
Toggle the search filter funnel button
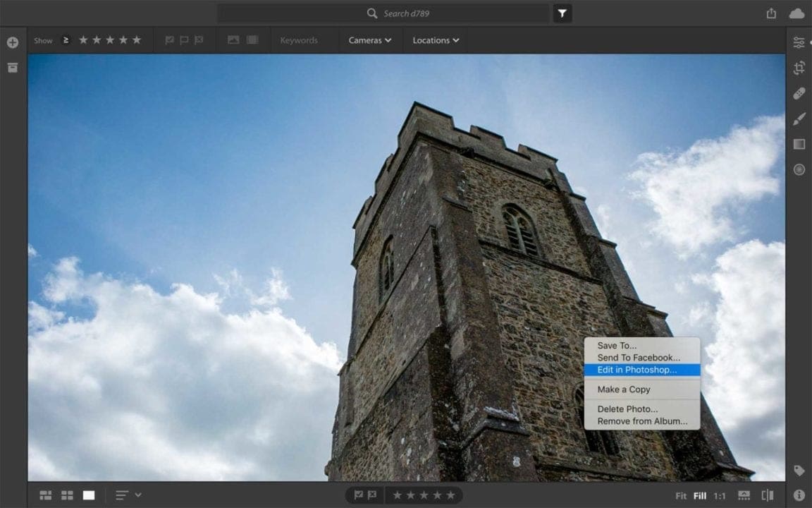coord(562,13)
